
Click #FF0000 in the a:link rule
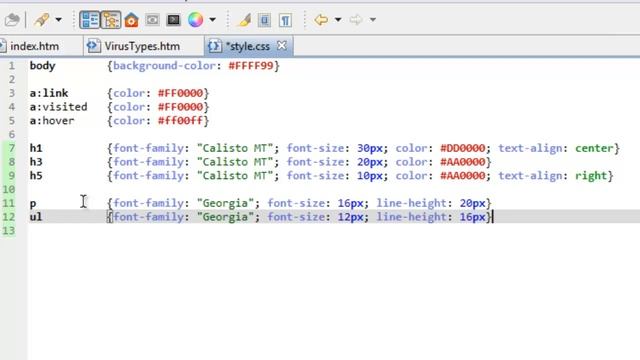[180, 93]
